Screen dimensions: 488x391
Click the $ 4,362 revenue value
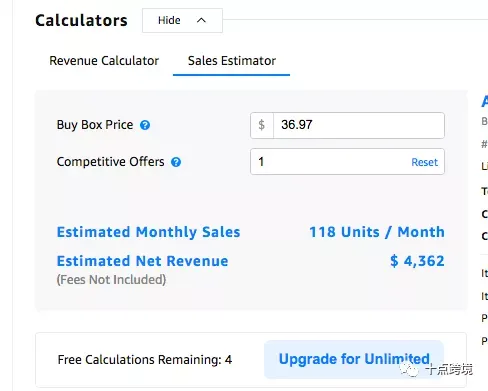(x=417, y=261)
